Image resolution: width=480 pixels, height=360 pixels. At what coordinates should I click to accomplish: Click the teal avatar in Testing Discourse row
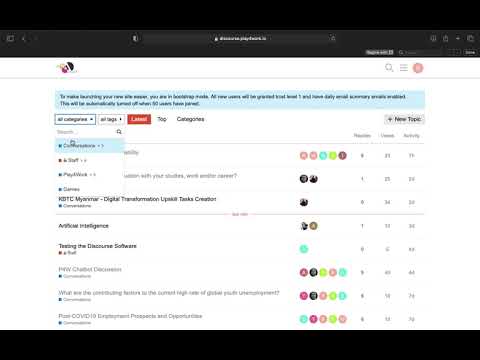pos(304,249)
